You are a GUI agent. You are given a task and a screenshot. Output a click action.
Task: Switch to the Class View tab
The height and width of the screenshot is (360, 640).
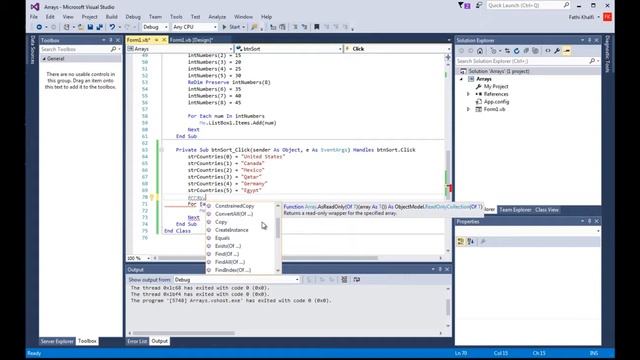[x=547, y=210]
